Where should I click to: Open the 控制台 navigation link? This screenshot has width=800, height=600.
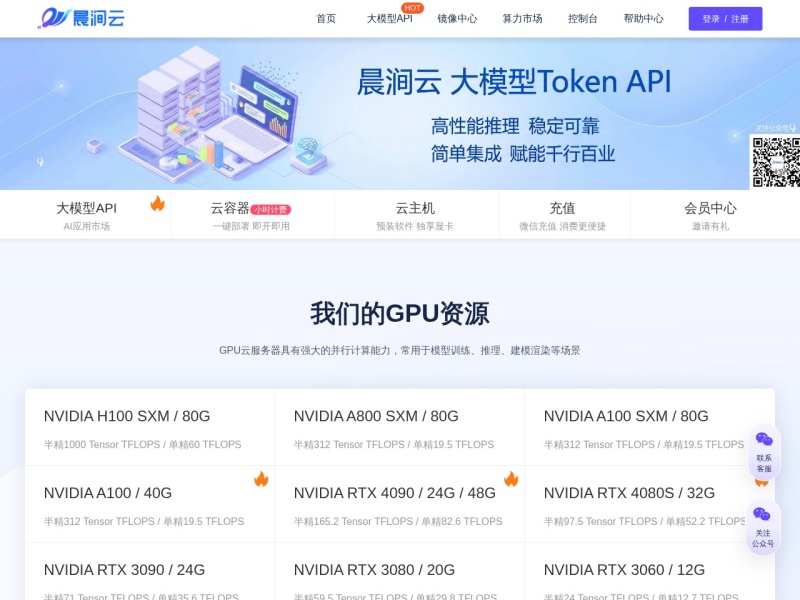pos(583,19)
